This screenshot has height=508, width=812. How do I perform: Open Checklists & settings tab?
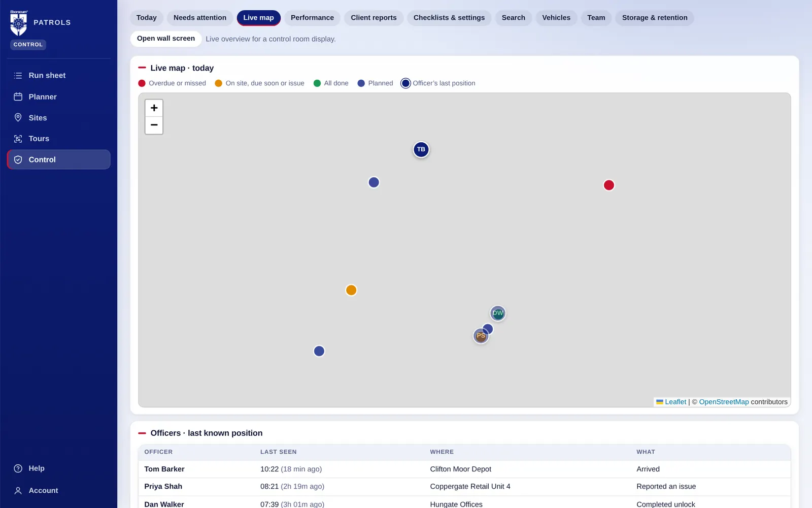coord(449,18)
